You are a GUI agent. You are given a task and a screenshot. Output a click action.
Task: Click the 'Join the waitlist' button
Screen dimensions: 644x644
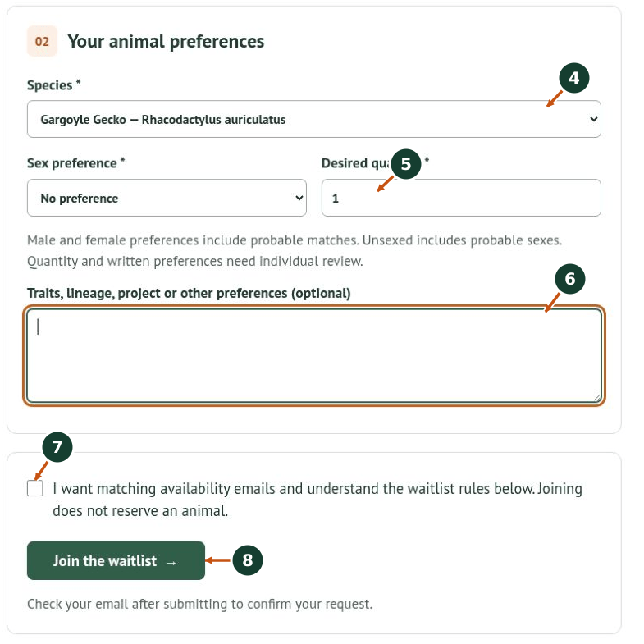116,560
